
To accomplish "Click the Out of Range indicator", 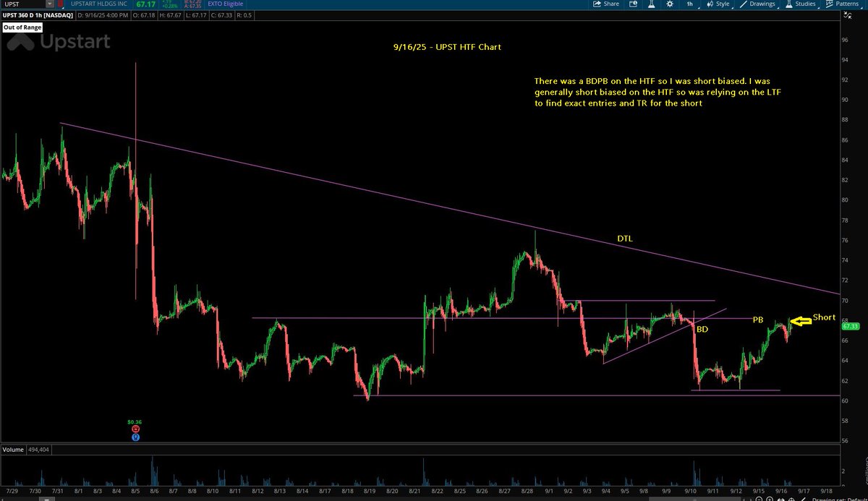I will point(22,27).
